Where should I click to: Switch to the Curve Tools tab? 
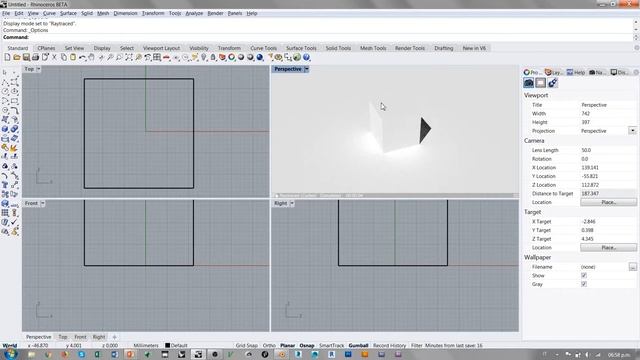(x=263, y=48)
